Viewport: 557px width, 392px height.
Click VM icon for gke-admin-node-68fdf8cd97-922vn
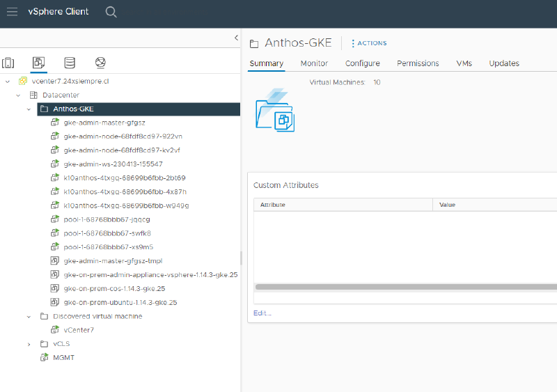pos(55,136)
